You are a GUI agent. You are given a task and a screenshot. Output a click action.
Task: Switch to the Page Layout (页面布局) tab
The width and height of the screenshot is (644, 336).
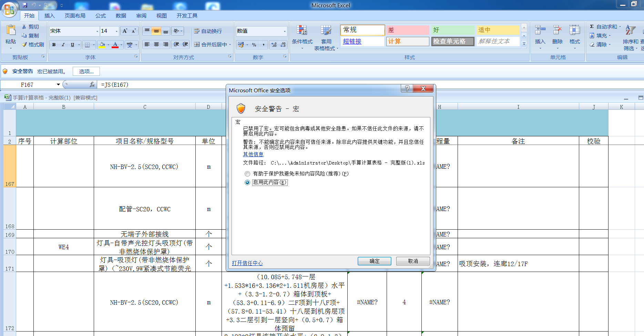coord(75,15)
